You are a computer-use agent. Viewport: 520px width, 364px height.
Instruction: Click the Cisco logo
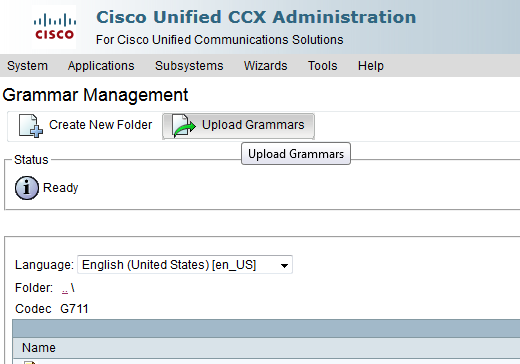(x=54, y=27)
